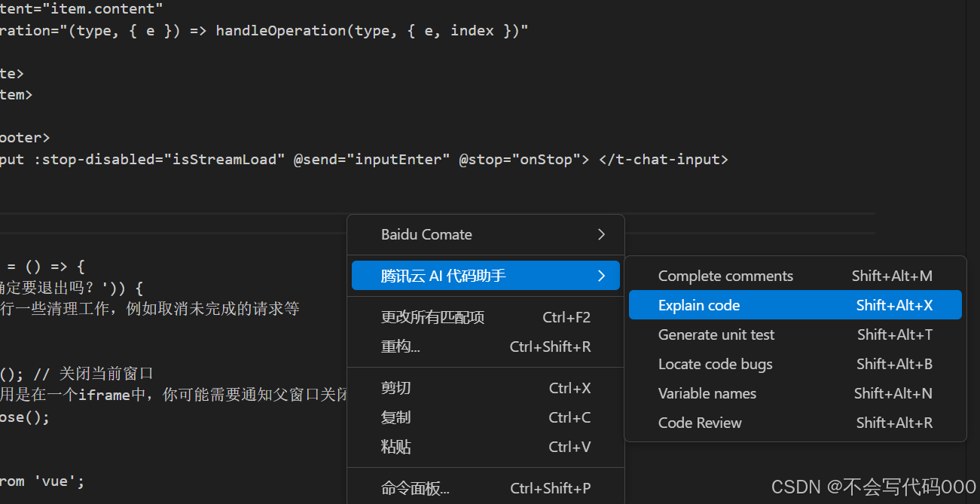Choose 更改所有匹配项 from context menu
Image resolution: width=980 pixels, height=504 pixels.
coord(485,317)
